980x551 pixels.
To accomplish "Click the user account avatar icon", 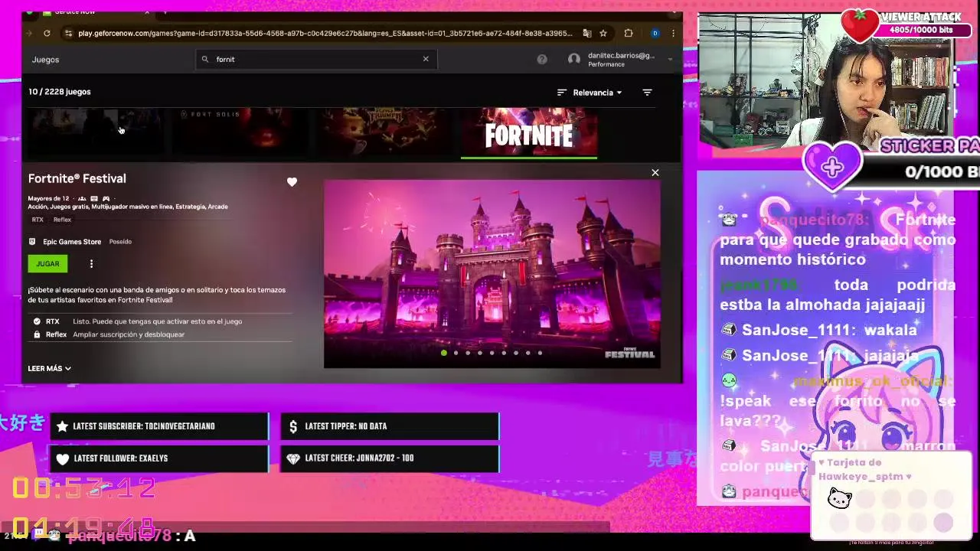I will 574,59.
